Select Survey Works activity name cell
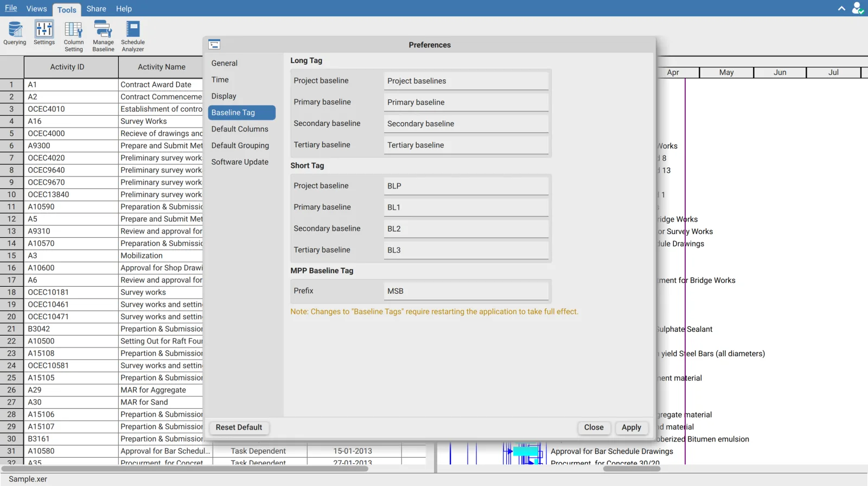The width and height of the screenshot is (868, 486). point(161,121)
